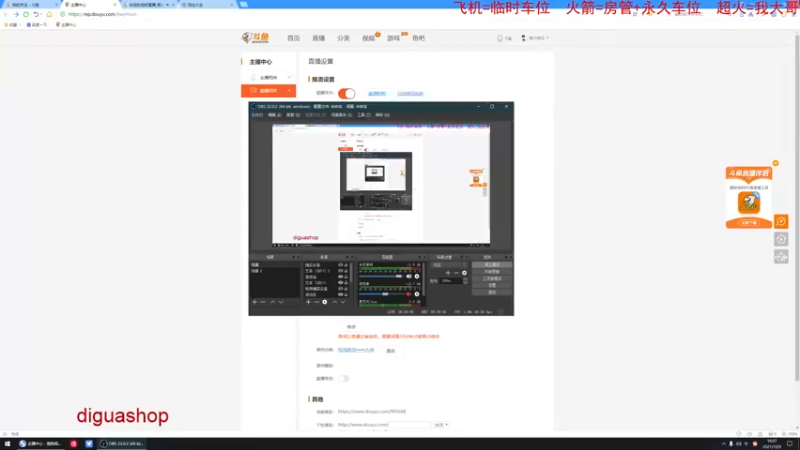Click download button on 斗鱼直播伴侣 card
This screenshot has width=800, height=450.
tap(749, 223)
